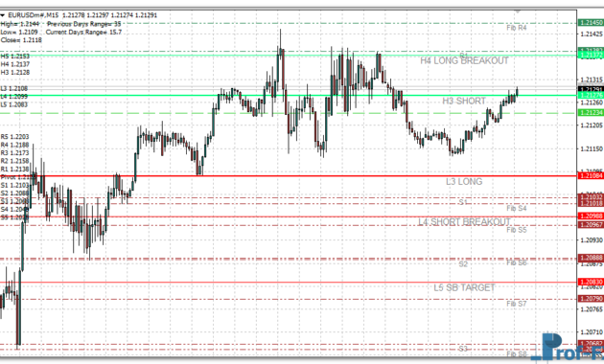This screenshot has width=604, height=364.
Task: Select the 'H4 1.2137' level label
Action: click(x=15, y=64)
